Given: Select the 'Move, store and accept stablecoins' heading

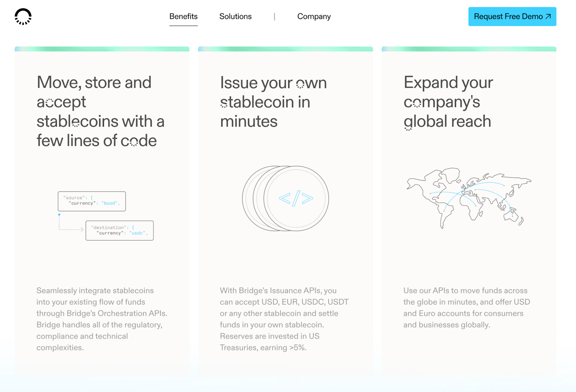Looking at the screenshot, I should pos(100,111).
